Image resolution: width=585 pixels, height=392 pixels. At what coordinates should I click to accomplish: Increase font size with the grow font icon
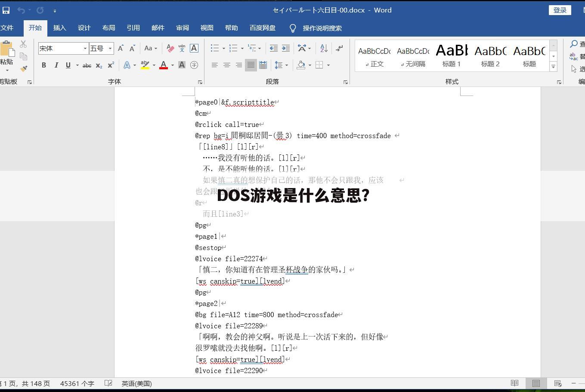pyautogui.click(x=121, y=49)
